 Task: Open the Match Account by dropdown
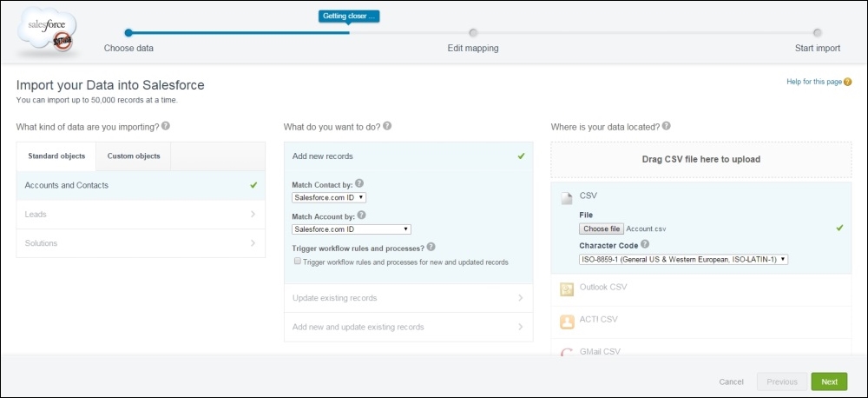(351, 229)
